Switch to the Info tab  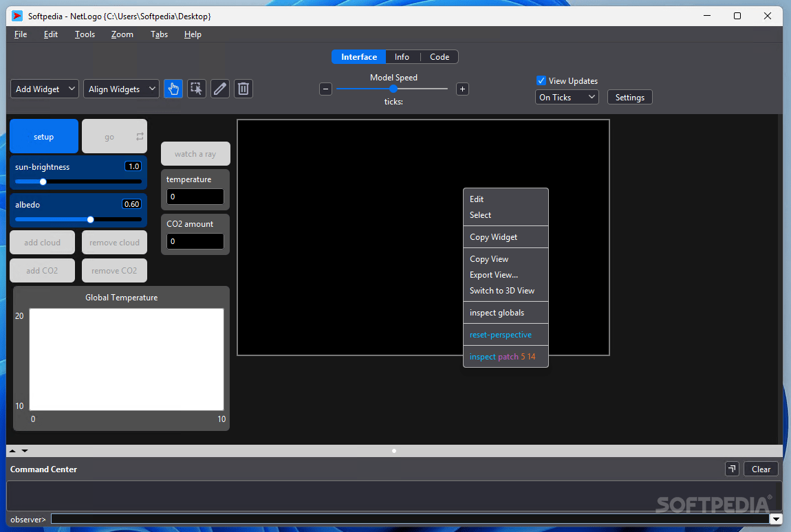click(x=402, y=57)
